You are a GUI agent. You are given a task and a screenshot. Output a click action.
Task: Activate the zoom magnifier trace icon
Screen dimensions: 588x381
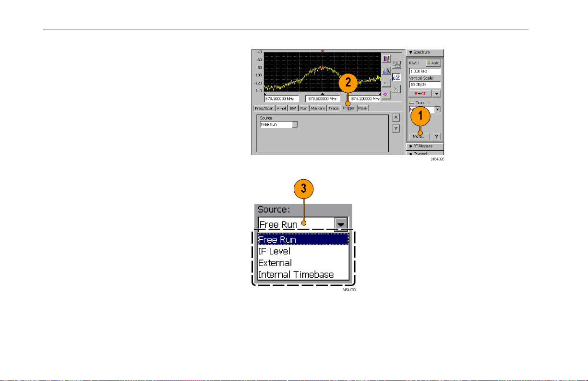tap(386, 71)
